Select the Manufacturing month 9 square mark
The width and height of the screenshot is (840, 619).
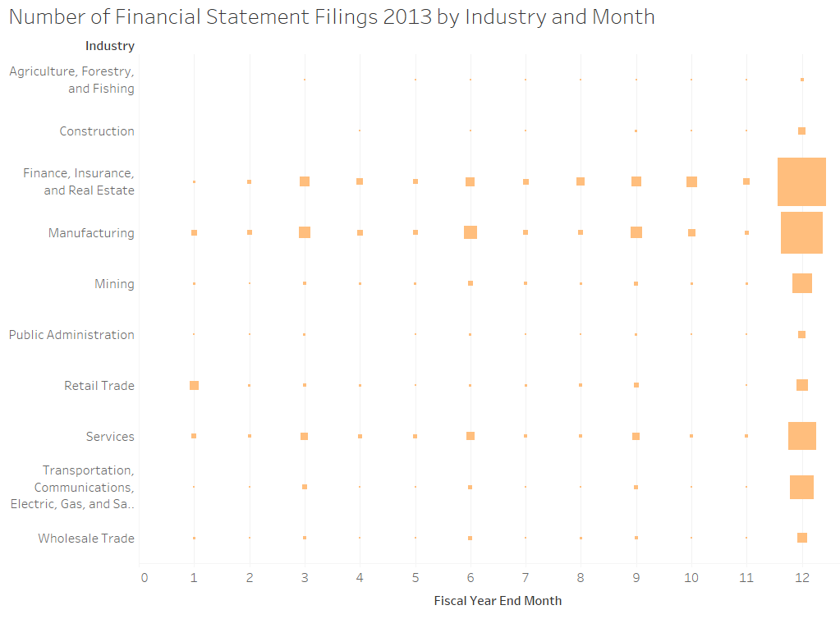pos(636,232)
